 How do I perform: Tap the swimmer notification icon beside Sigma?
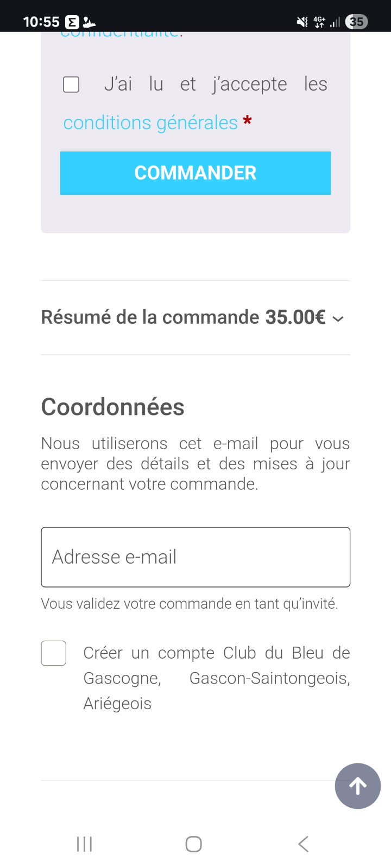pyautogui.click(x=89, y=22)
